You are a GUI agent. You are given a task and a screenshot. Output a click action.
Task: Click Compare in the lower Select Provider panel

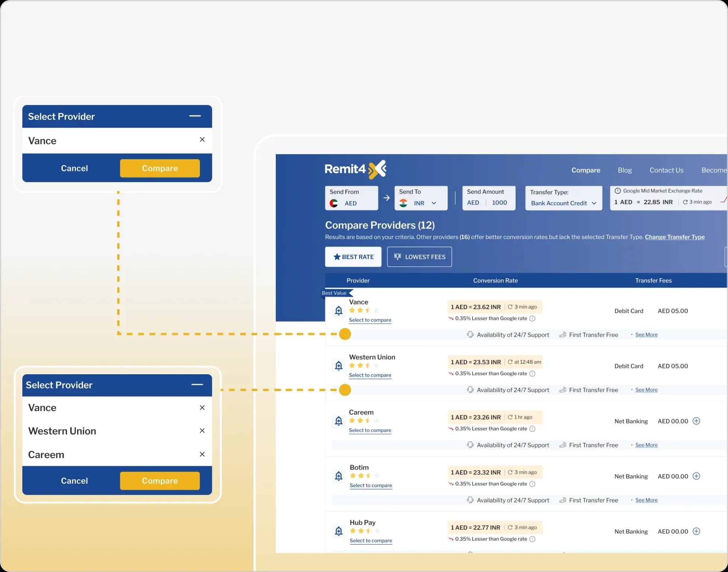pyautogui.click(x=160, y=480)
